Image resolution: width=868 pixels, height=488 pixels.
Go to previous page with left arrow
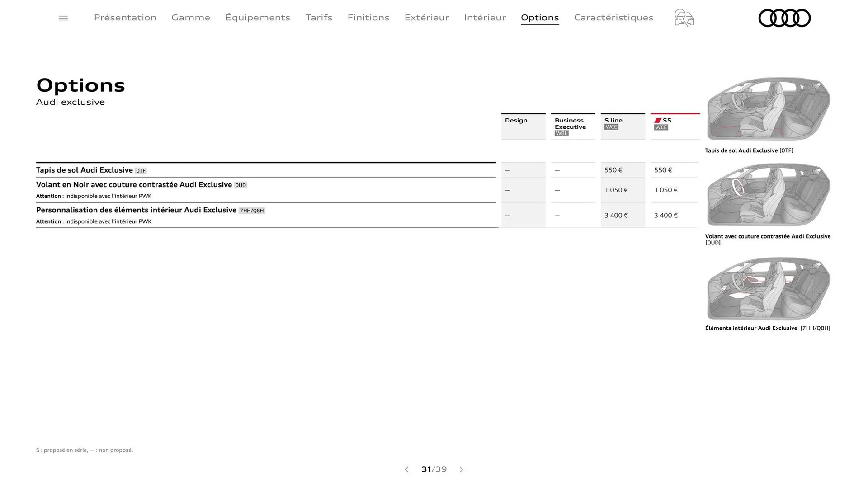pos(406,469)
